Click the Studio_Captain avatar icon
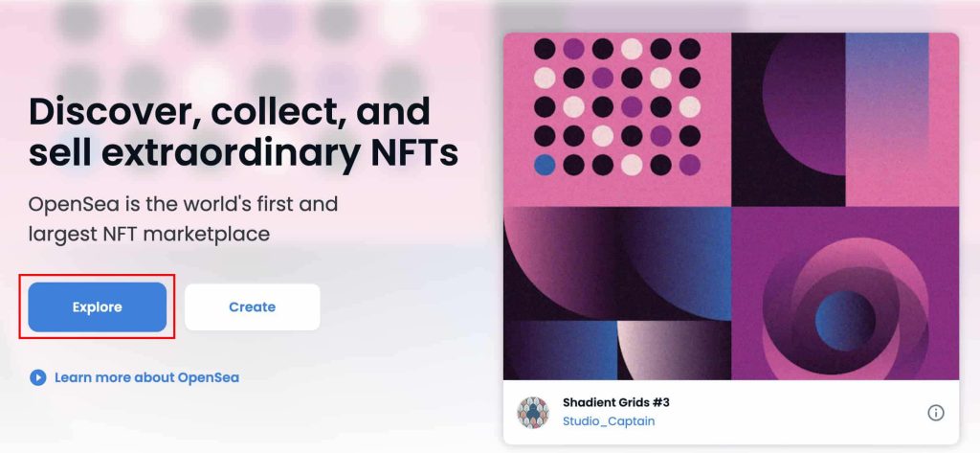 tap(533, 413)
